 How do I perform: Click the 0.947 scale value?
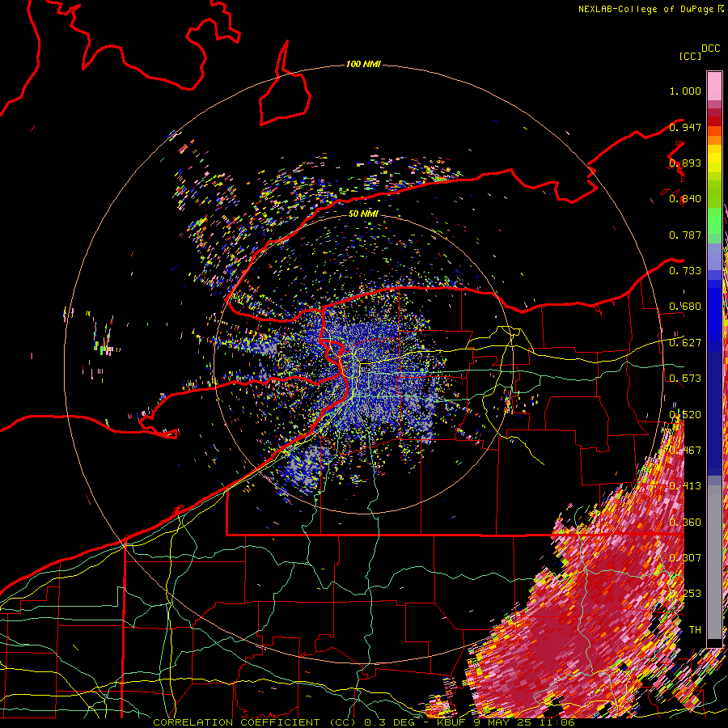coord(685,127)
